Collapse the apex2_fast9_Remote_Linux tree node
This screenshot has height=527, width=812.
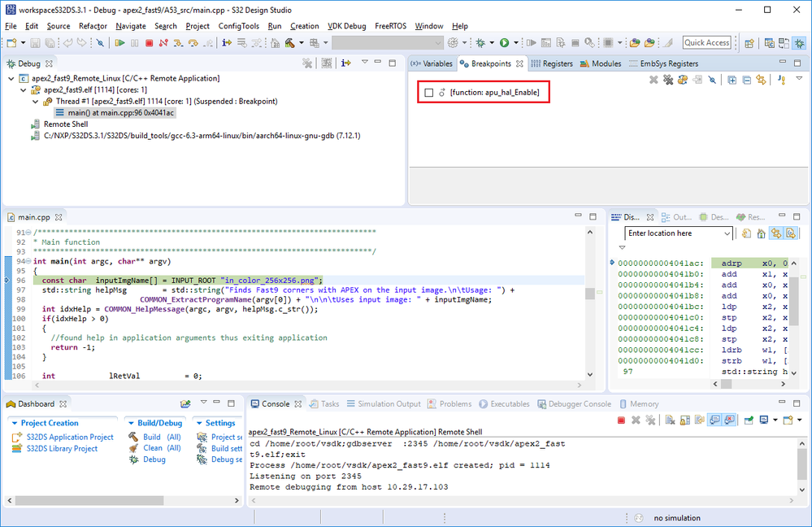pyautogui.click(x=11, y=79)
